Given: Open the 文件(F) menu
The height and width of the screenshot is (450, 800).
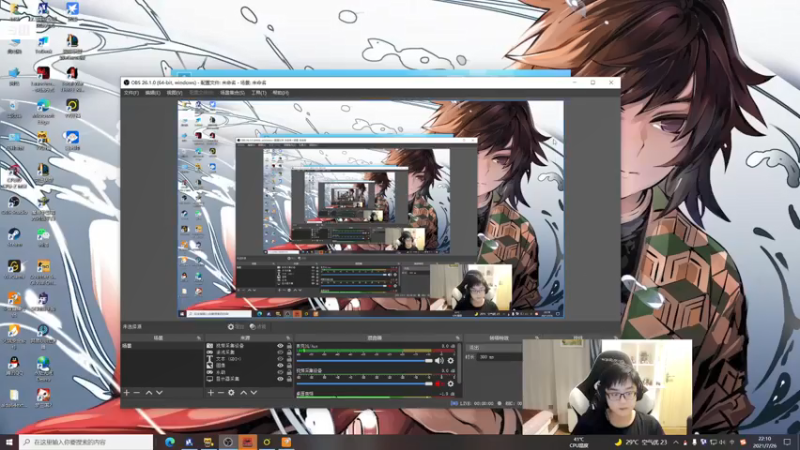Looking at the screenshot, I should tap(131, 93).
